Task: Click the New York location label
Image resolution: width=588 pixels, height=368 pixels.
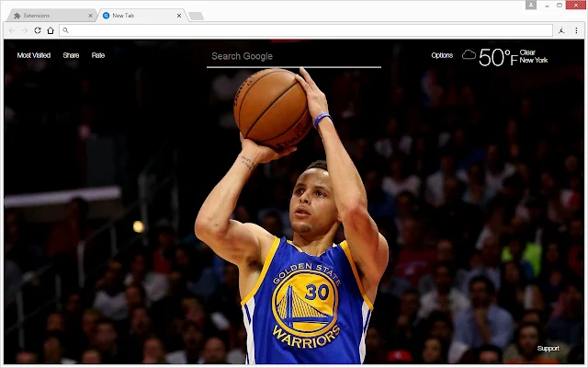Action: (534, 60)
